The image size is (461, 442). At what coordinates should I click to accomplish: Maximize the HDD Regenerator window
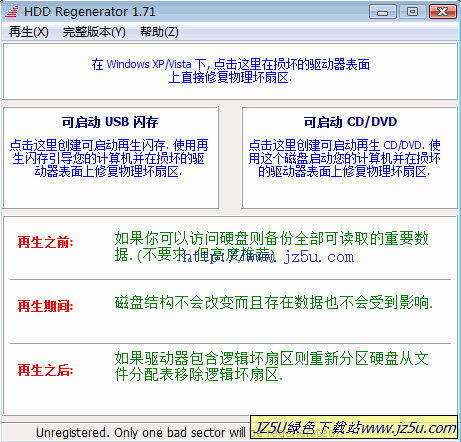[412, 12]
